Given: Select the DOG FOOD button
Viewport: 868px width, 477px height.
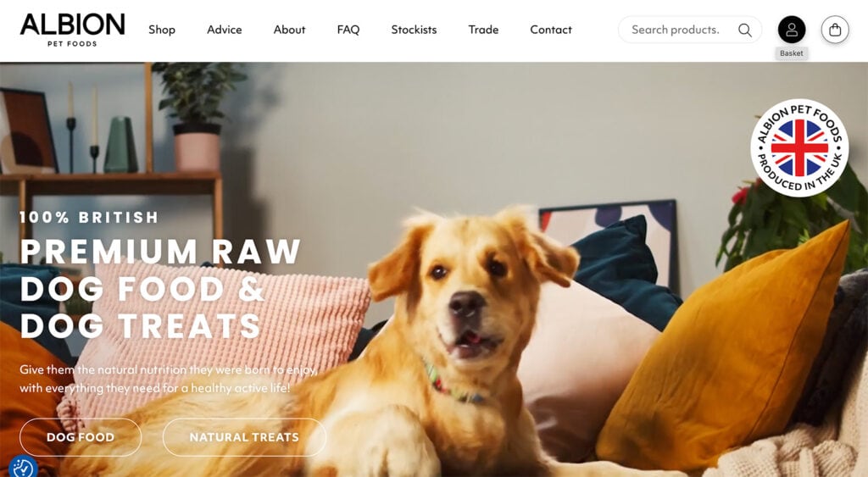Looking at the screenshot, I should (81, 437).
